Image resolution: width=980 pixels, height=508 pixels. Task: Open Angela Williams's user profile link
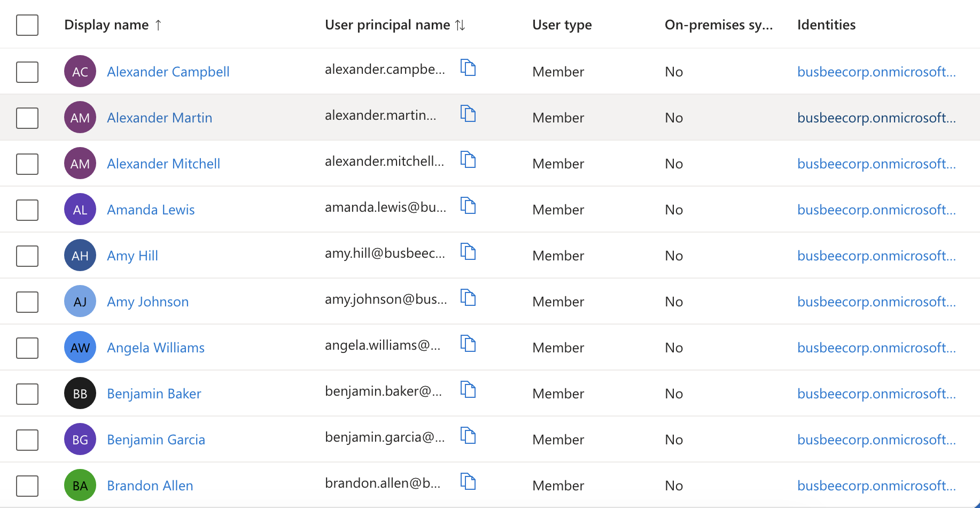point(155,347)
